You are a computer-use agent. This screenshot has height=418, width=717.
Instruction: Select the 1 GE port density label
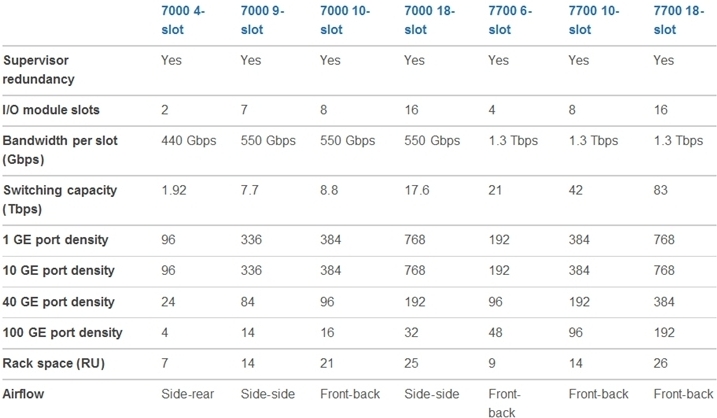[x=55, y=240]
